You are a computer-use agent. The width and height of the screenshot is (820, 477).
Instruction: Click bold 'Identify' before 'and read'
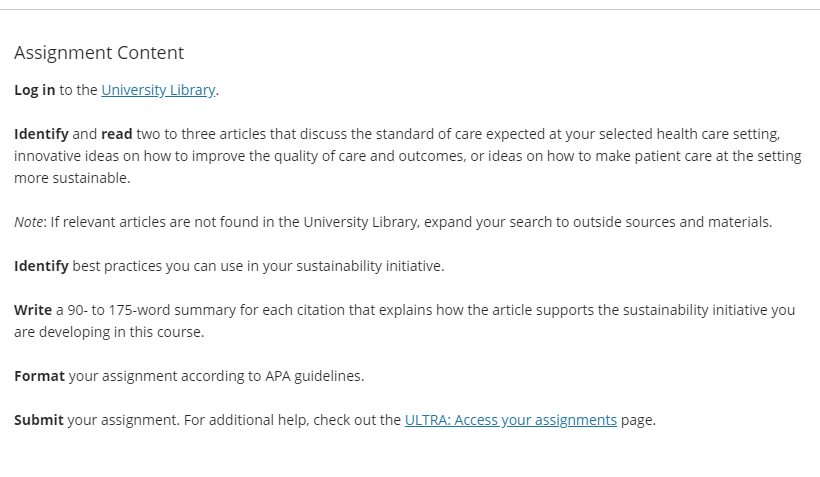(x=41, y=134)
